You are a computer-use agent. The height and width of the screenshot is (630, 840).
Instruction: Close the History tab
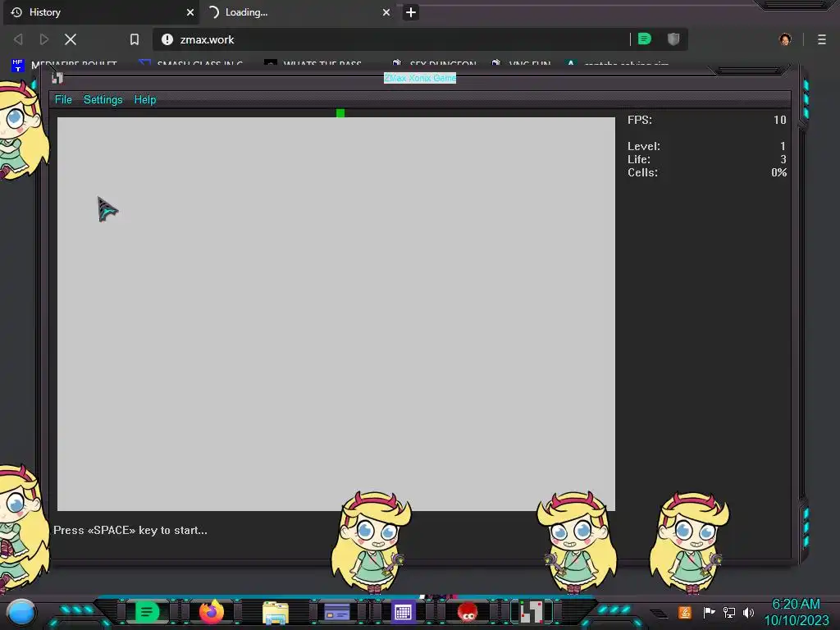tap(190, 12)
